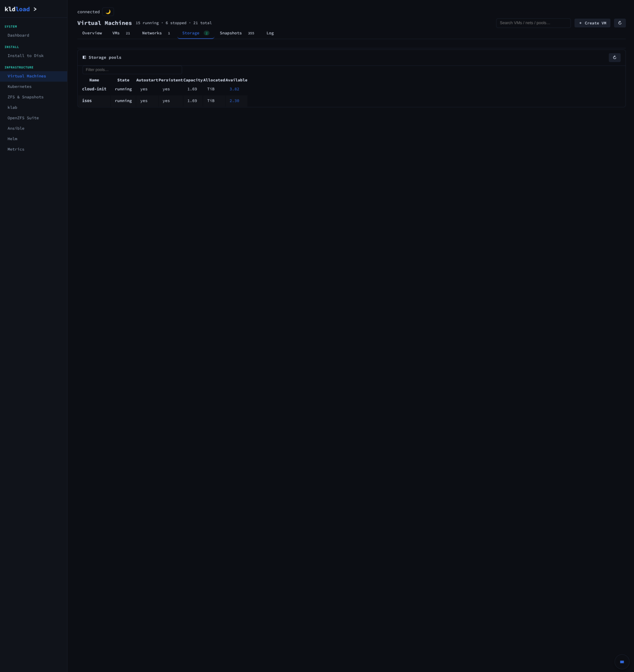Click running state of isos
The height and width of the screenshot is (672, 634).
click(123, 101)
